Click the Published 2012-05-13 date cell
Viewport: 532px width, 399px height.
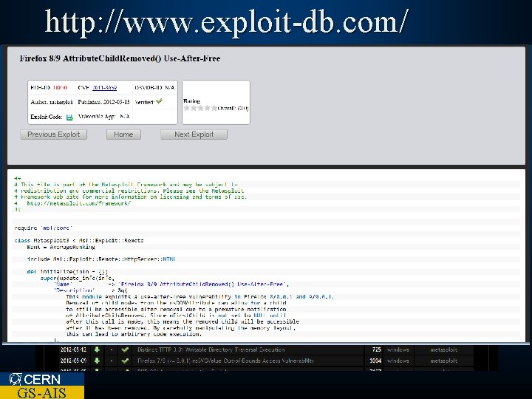(x=104, y=102)
